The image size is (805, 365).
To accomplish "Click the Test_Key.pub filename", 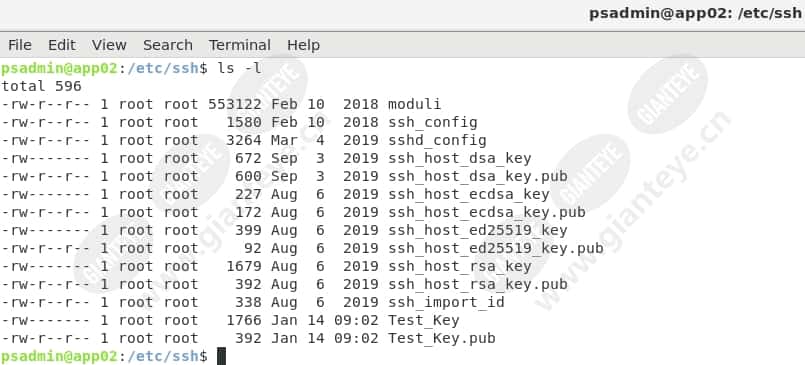I will coord(442,338).
